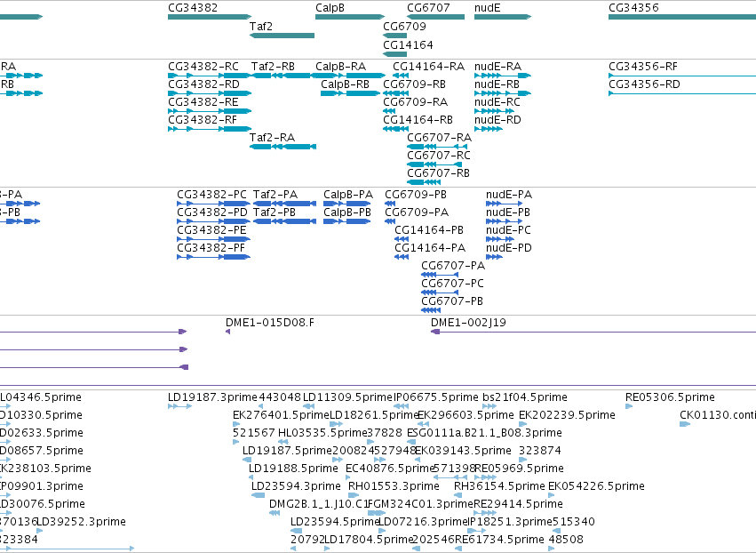The height and width of the screenshot is (553, 756).
Task: Click the CG34382 gene label
Action: [x=193, y=8]
